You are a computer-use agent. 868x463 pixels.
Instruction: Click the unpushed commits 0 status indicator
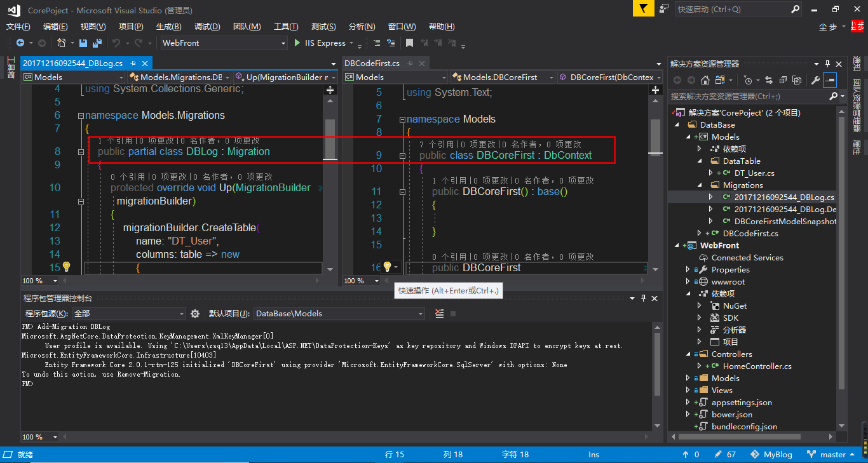tap(691, 455)
